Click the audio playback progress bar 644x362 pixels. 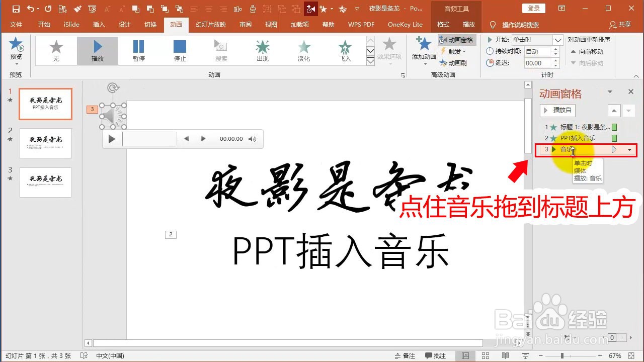pyautogui.click(x=149, y=139)
